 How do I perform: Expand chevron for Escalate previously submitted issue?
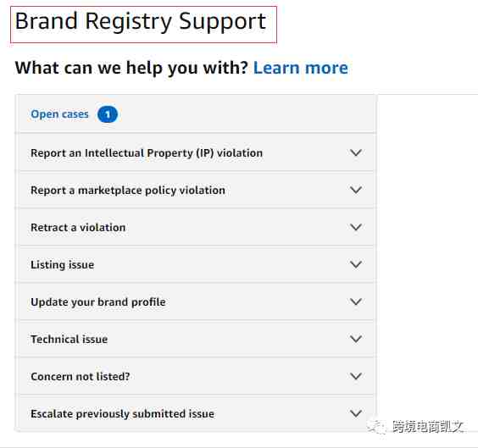(x=356, y=413)
